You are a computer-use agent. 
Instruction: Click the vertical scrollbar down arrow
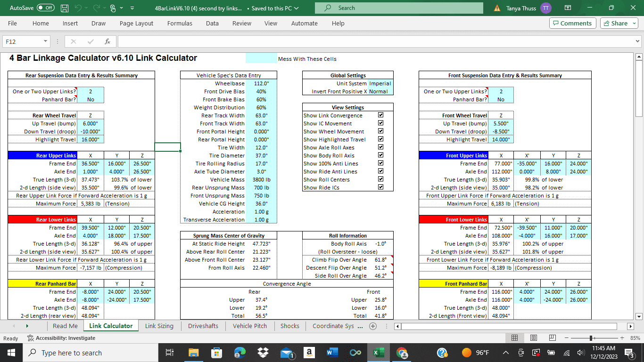(639, 317)
